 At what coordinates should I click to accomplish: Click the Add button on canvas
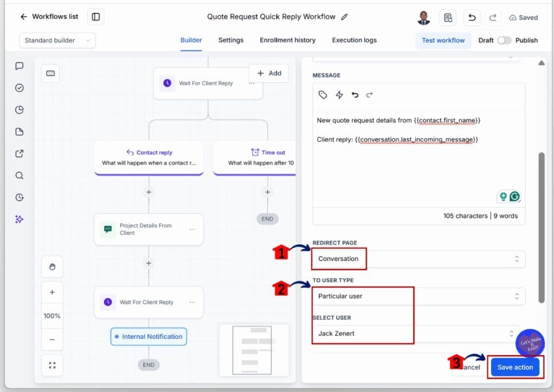coord(269,73)
